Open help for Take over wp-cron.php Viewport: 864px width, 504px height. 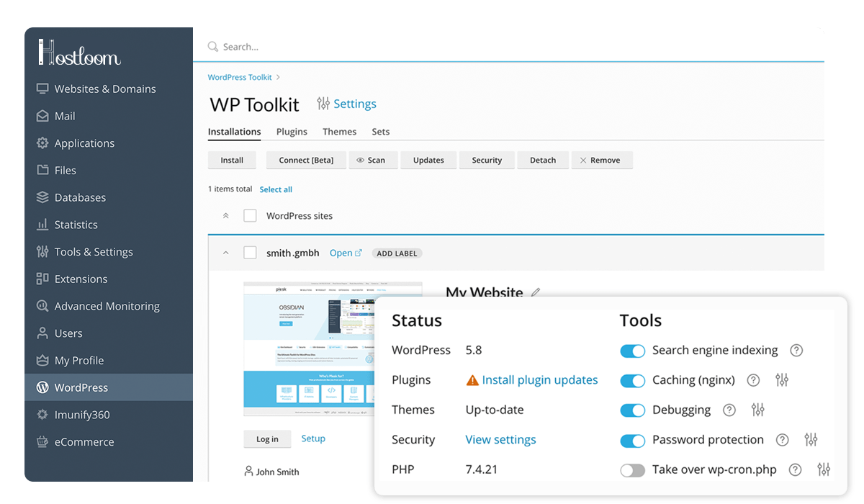[796, 469]
